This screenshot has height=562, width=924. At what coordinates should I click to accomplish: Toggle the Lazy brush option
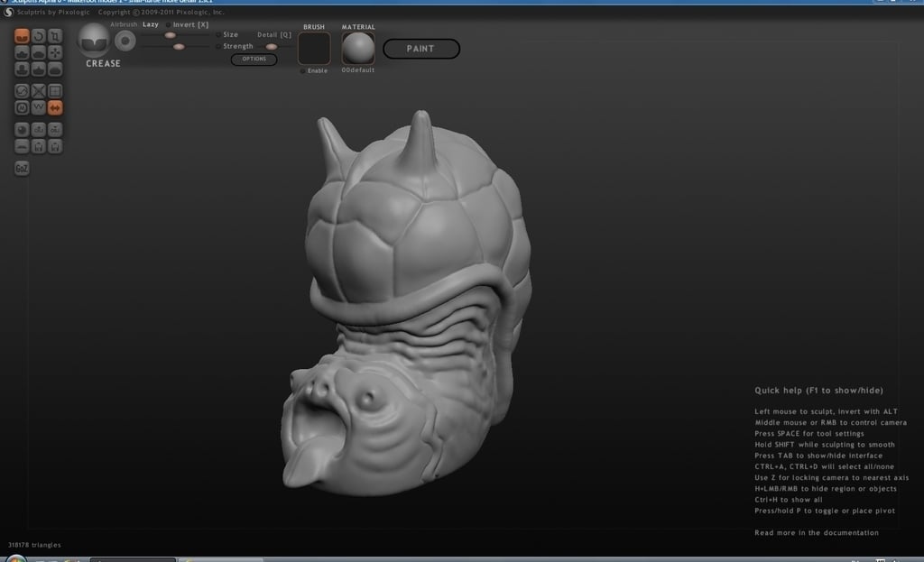[151, 24]
